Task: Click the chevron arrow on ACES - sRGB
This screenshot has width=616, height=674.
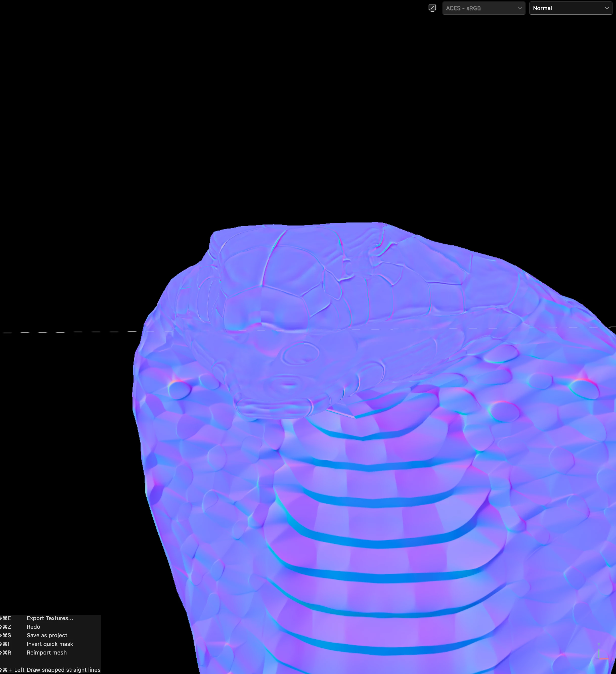Action: (520, 8)
